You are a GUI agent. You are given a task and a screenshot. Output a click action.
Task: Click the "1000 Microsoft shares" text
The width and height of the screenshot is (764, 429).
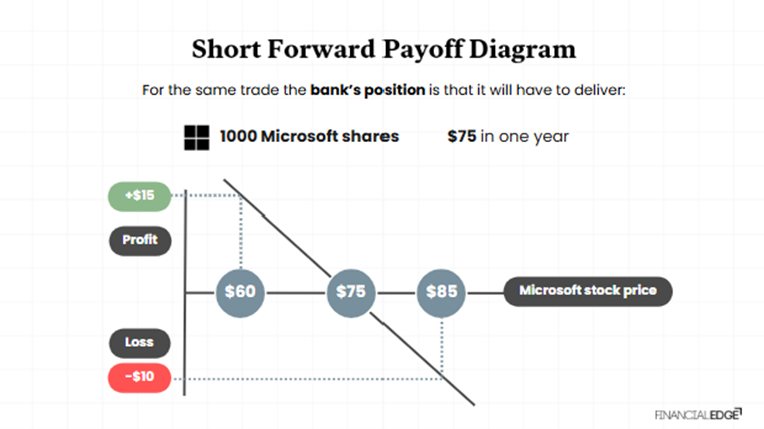click(309, 136)
